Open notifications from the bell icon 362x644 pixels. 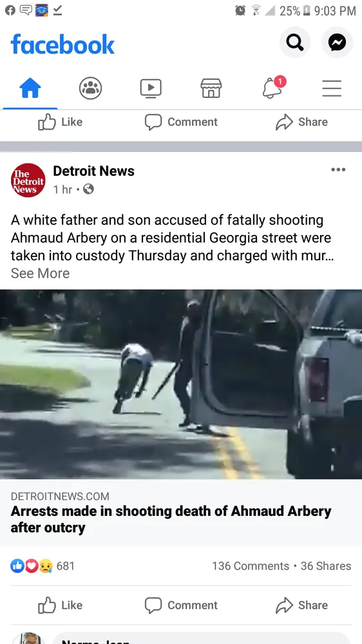pos(272,88)
